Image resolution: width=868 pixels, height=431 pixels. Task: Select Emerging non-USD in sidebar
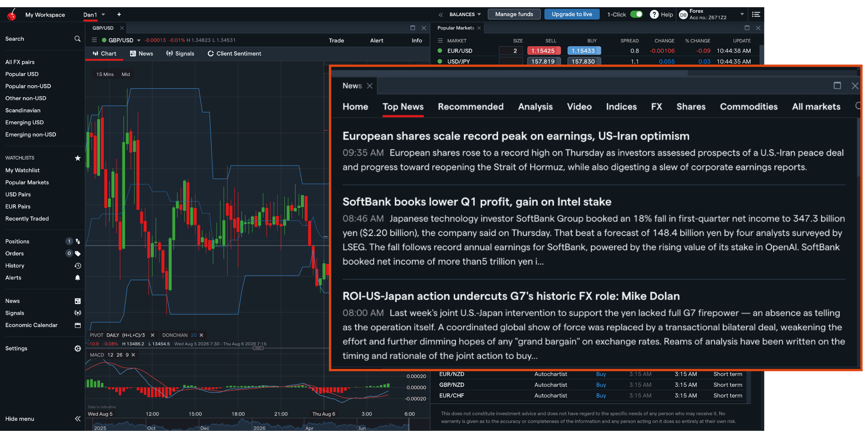[31, 134]
